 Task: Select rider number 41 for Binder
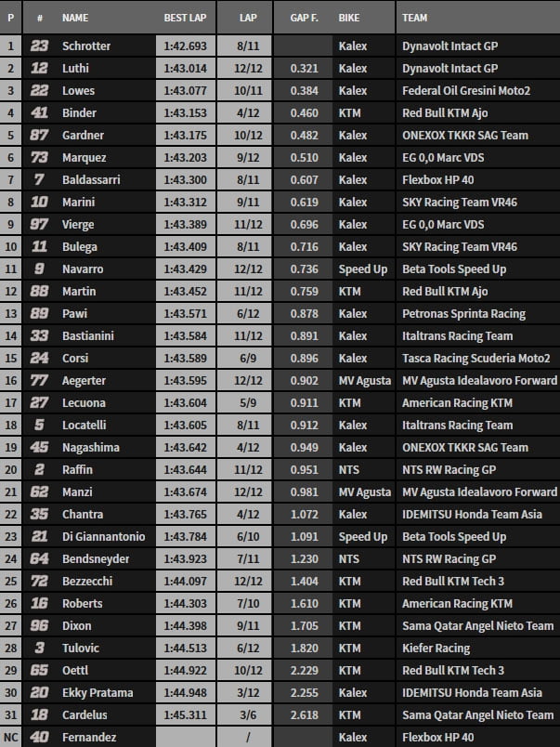pyautogui.click(x=39, y=113)
